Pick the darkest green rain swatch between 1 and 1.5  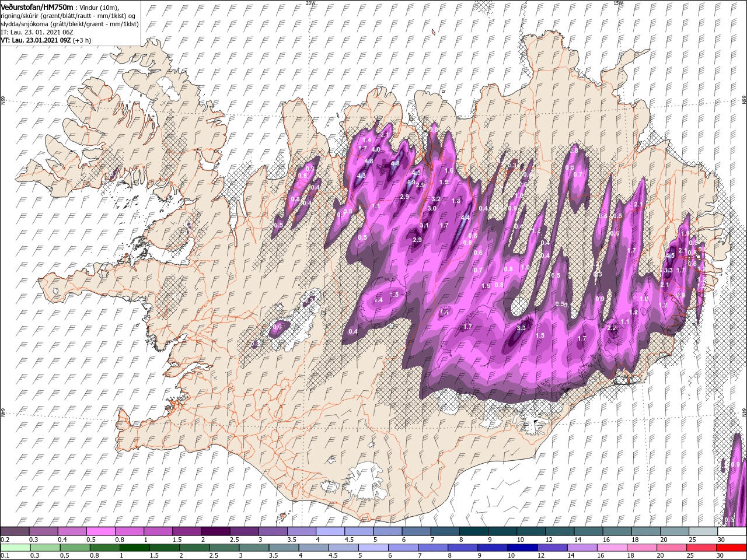[x=134, y=548]
